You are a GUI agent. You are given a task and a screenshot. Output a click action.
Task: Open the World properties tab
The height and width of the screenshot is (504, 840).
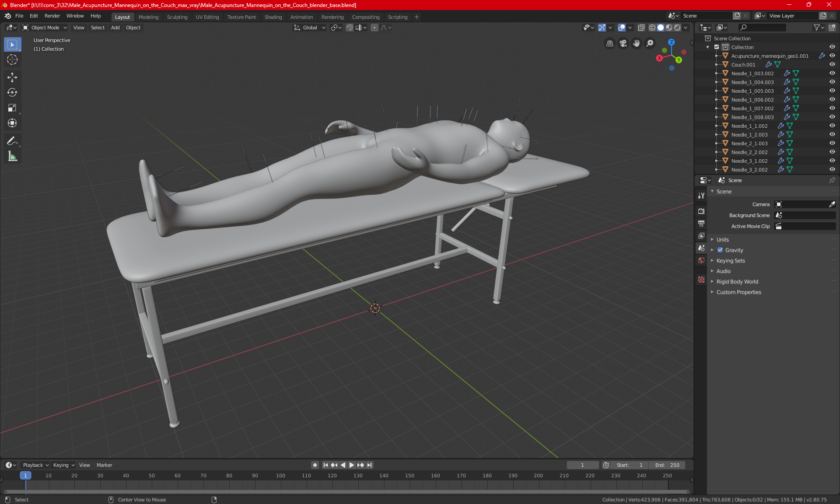(x=701, y=260)
